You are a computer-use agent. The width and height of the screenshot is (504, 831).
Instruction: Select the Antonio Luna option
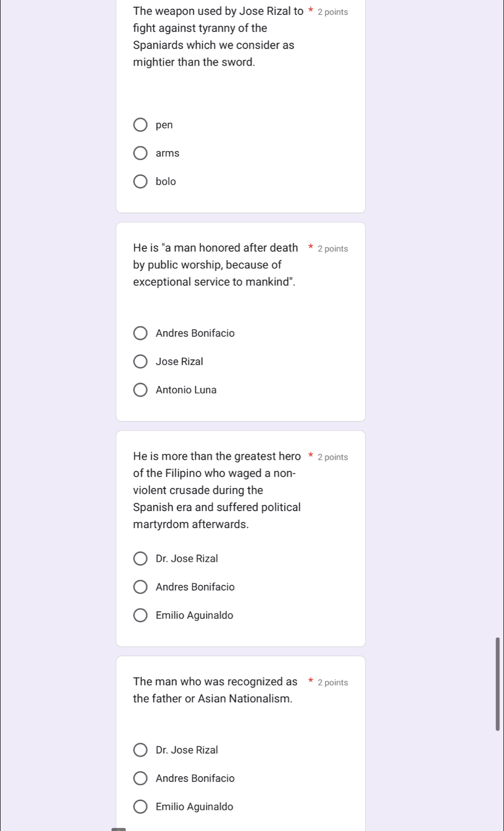pos(140,390)
